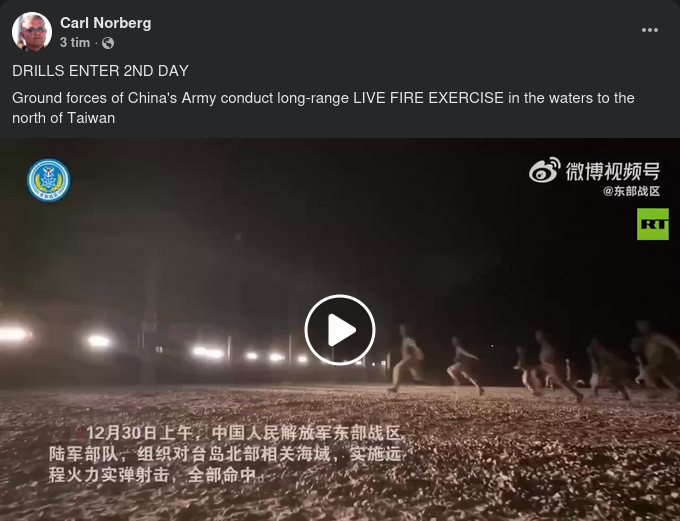The height and width of the screenshot is (521, 680).
Task: Click the green RT logo
Action: click(653, 224)
